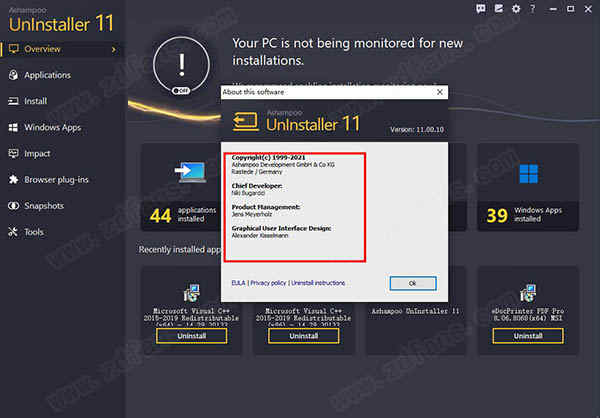Click the Chief Developer heading
Screen dimensions: 600x418
click(257, 186)
